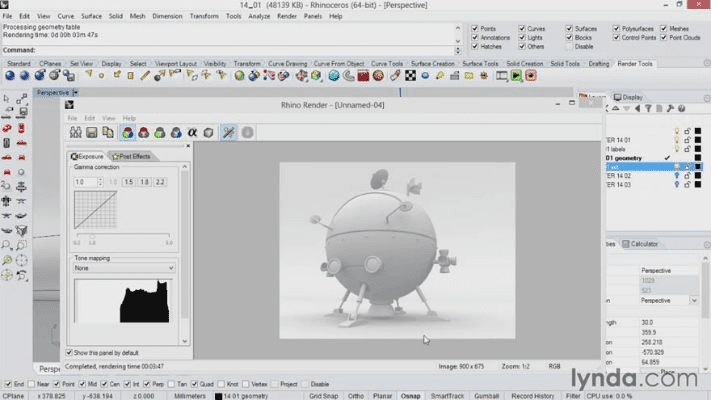Click the Save image icon in Rhino Render
The image size is (711, 400).
[x=91, y=132]
